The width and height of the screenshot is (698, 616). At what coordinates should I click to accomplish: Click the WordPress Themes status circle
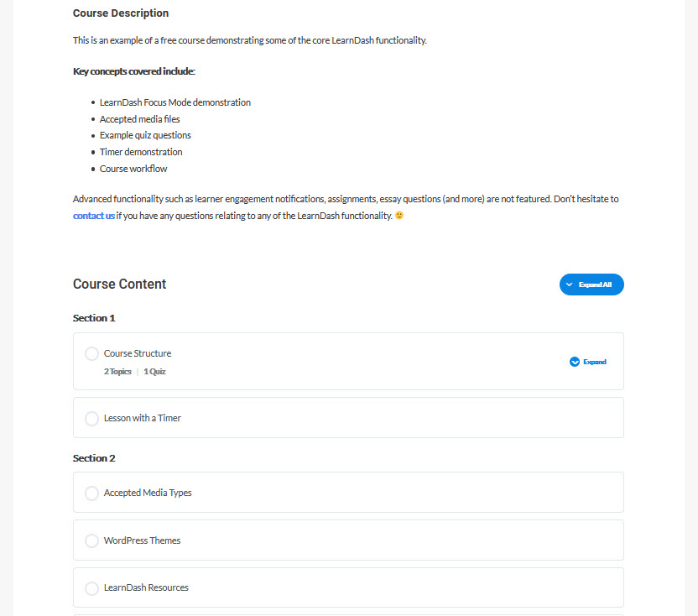tap(92, 540)
